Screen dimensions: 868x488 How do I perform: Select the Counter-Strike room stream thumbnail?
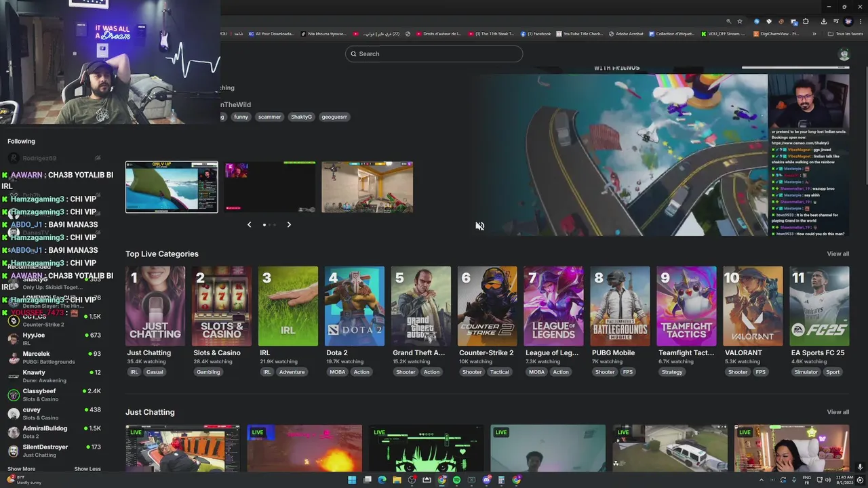pos(367,187)
